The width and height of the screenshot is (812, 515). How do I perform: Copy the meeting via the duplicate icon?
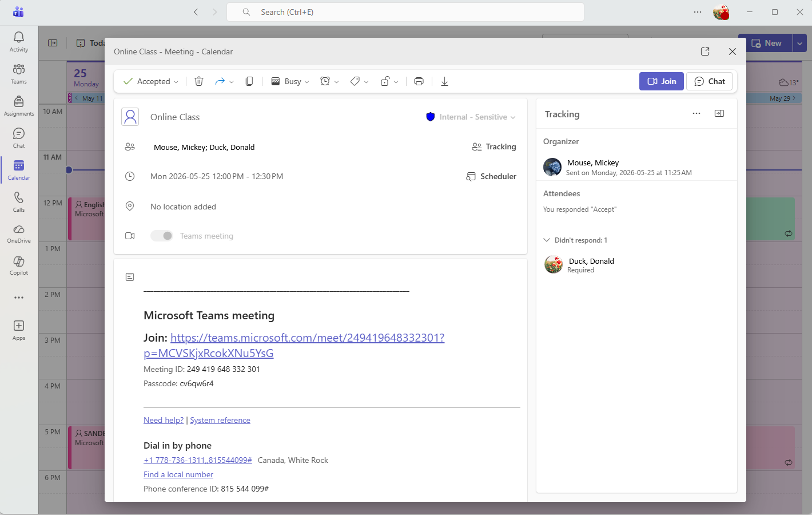click(x=249, y=81)
